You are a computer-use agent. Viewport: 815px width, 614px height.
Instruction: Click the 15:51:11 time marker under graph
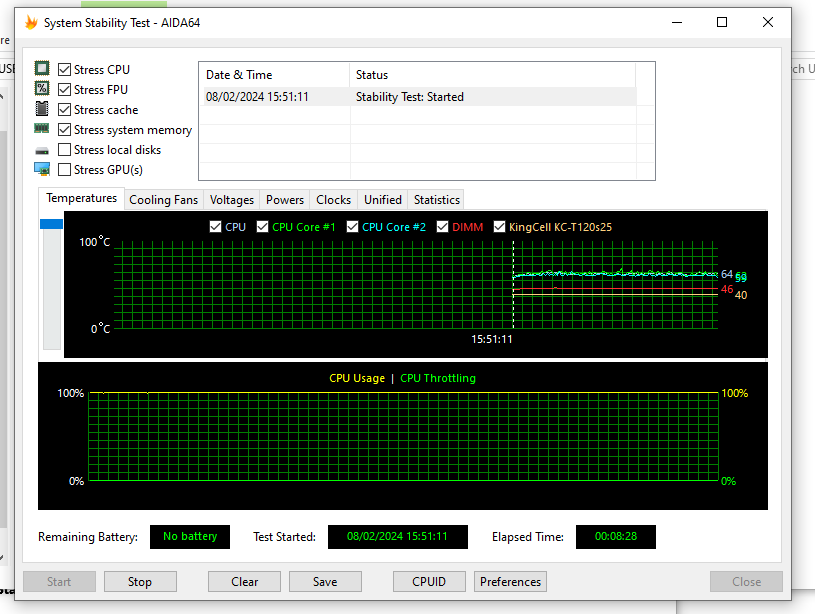point(492,339)
